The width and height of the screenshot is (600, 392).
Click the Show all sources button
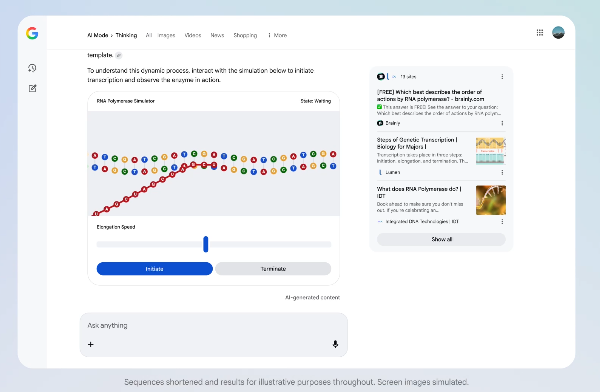point(441,239)
